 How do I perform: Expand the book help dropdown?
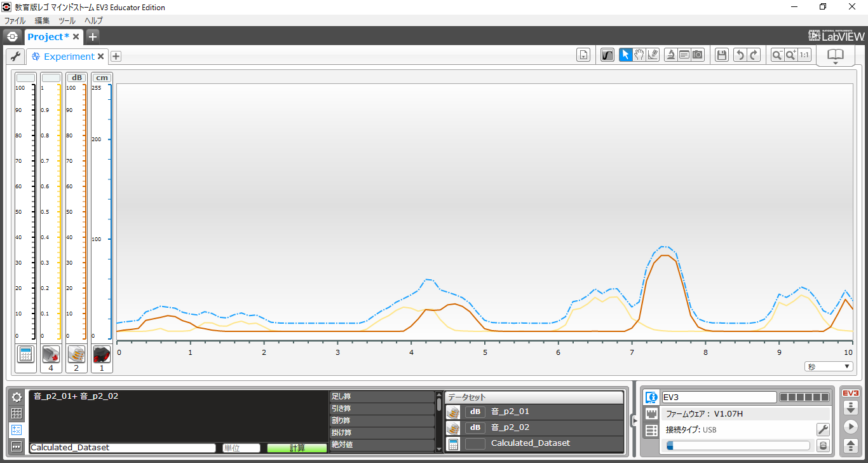(x=835, y=57)
